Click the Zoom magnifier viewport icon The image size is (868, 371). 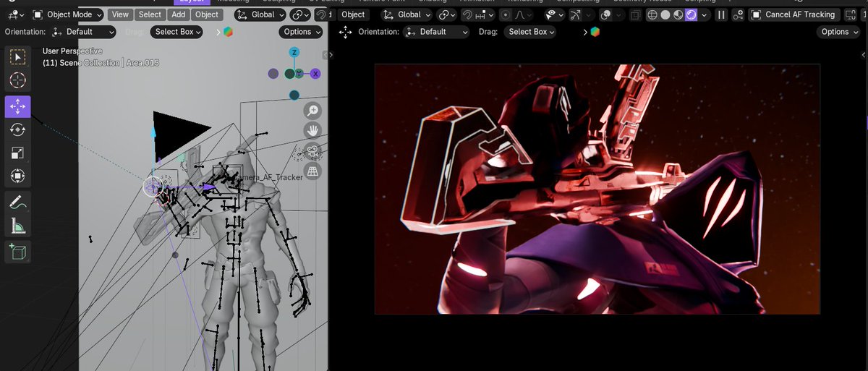point(313,111)
